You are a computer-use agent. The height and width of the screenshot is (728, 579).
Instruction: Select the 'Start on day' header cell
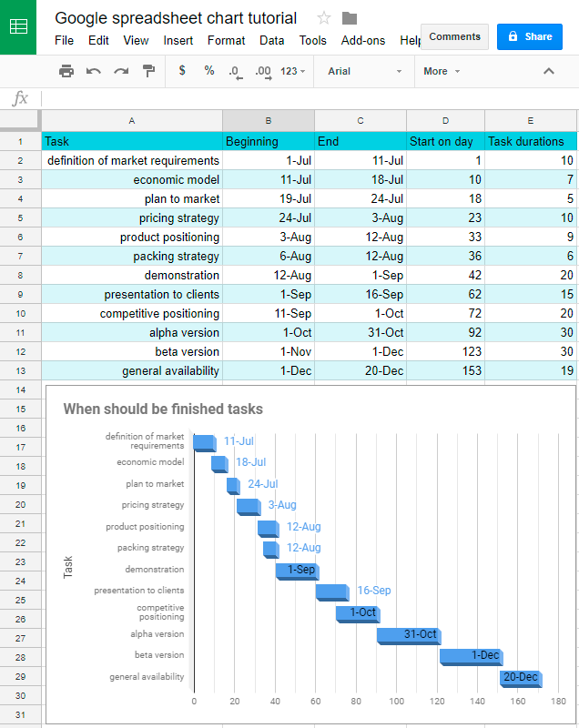(446, 141)
